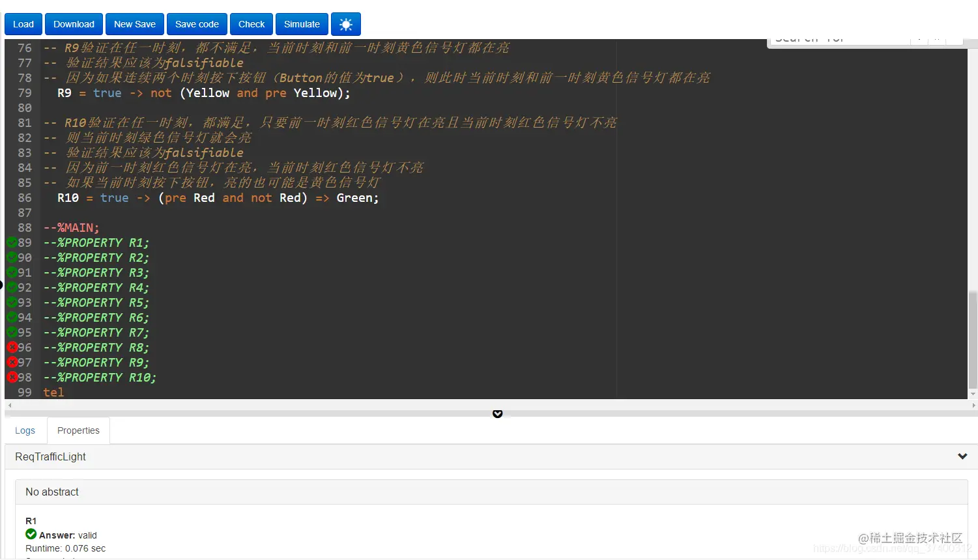Click the --%MAIN; line in the editor

click(x=71, y=227)
